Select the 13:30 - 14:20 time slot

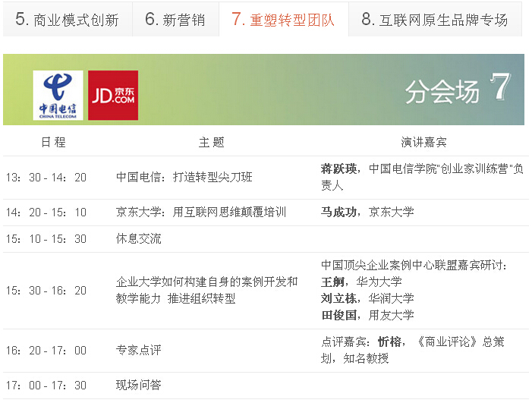(x=46, y=178)
